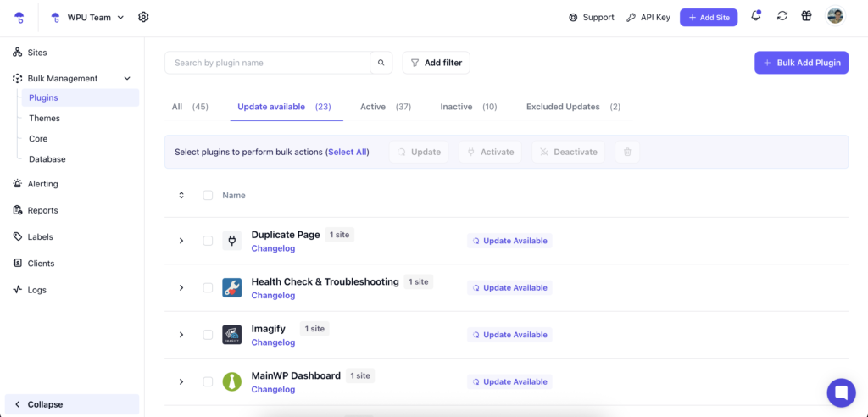This screenshot has height=417, width=868.
Task: Click the trash delete icon in bulk bar
Action: [x=627, y=152]
